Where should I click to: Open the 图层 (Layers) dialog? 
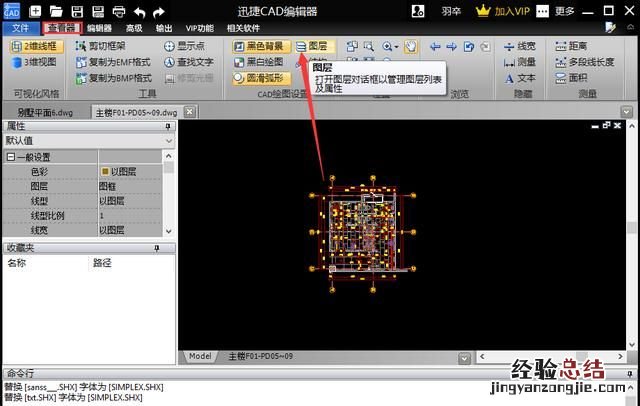[315, 46]
